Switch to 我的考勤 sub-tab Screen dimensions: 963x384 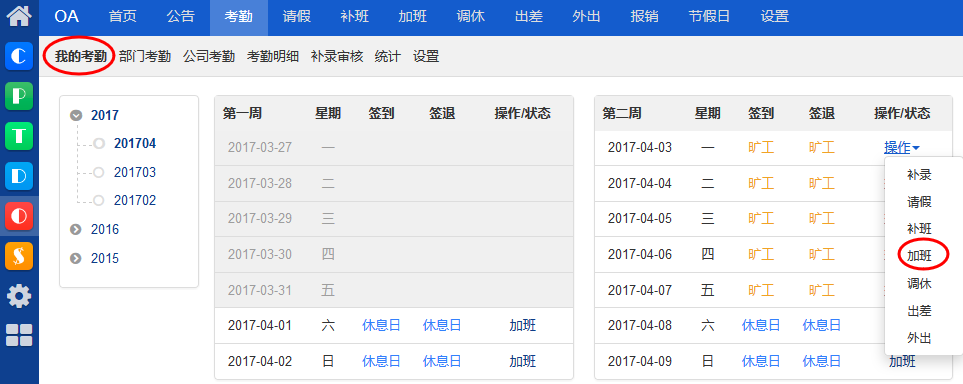click(x=81, y=57)
